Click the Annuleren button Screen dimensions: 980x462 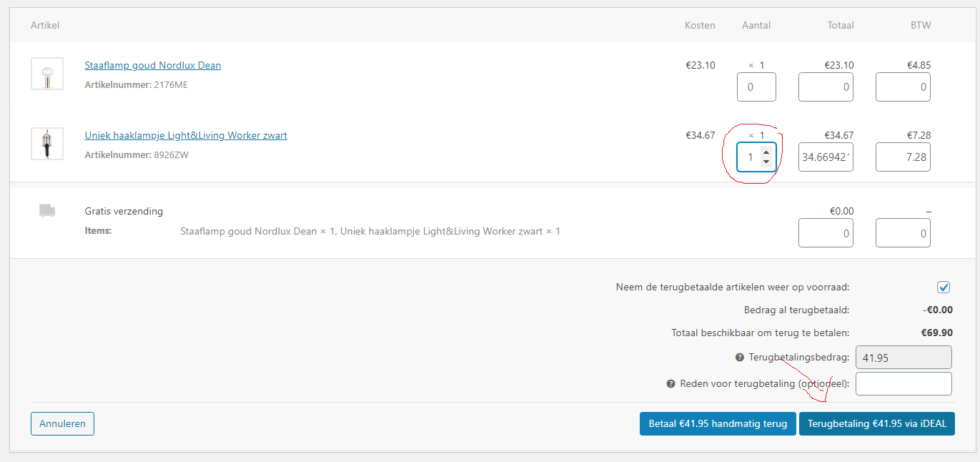(x=62, y=423)
